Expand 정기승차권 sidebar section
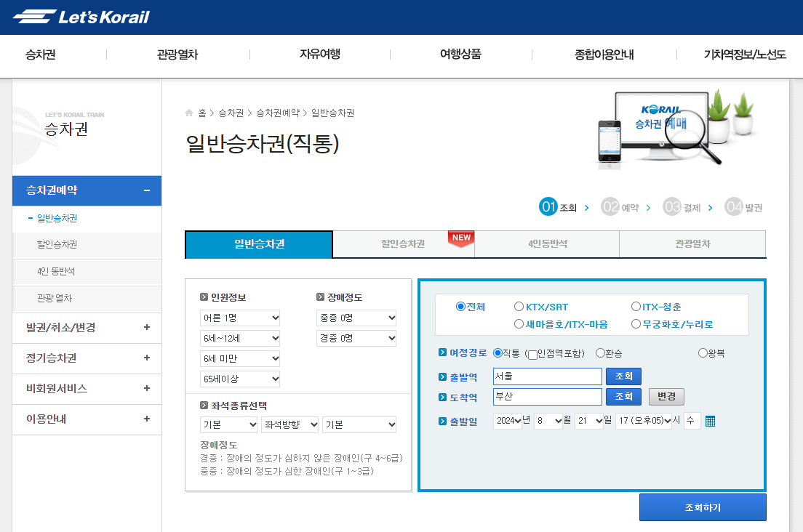This screenshot has height=532, width=803. pyautogui.click(x=87, y=358)
